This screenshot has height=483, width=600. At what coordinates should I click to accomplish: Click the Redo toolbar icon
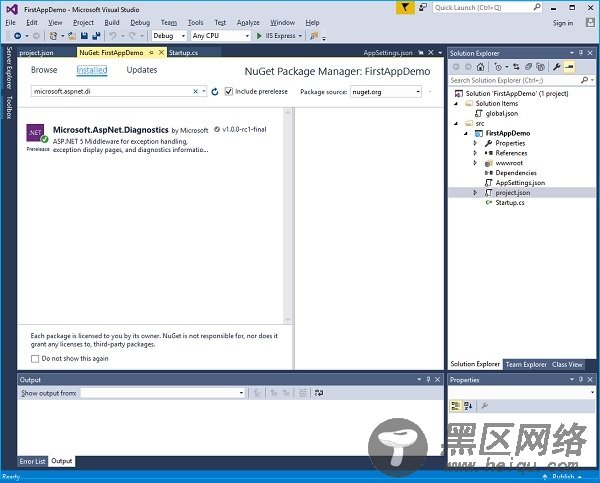132,36
